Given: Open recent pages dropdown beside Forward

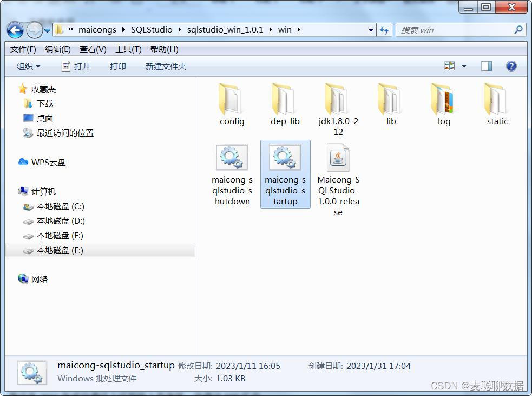Looking at the screenshot, I should (x=47, y=30).
